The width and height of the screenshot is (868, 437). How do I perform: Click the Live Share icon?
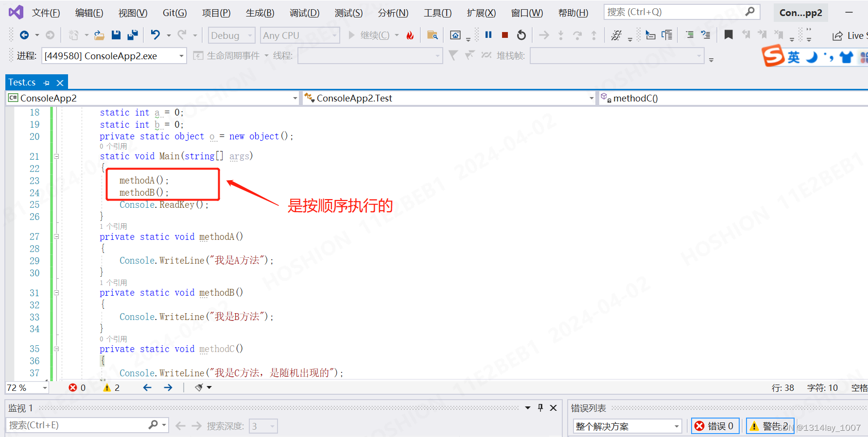point(837,35)
